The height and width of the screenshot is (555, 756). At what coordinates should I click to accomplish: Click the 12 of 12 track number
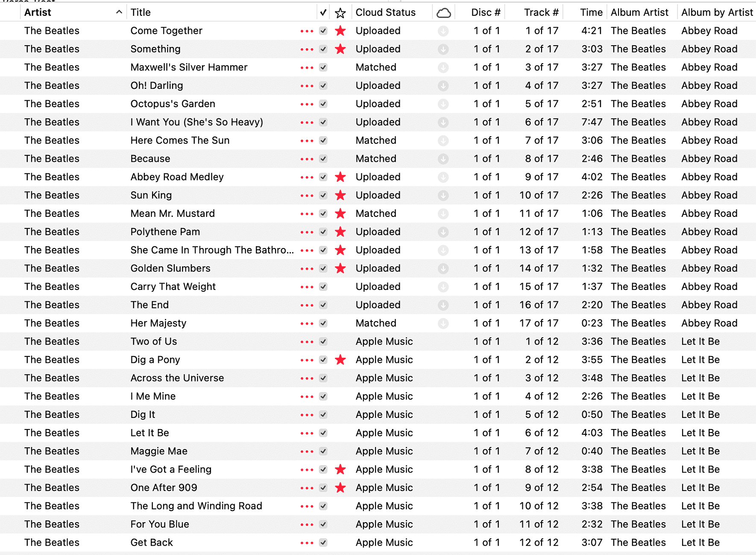539,543
